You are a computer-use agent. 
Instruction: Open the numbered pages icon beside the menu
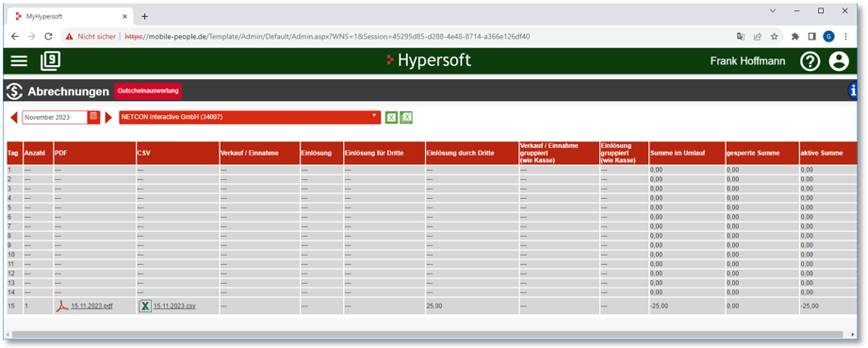coord(50,61)
